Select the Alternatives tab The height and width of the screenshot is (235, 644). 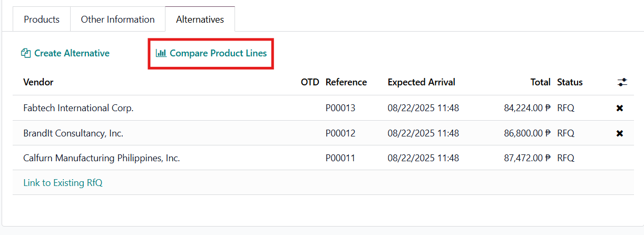click(200, 19)
